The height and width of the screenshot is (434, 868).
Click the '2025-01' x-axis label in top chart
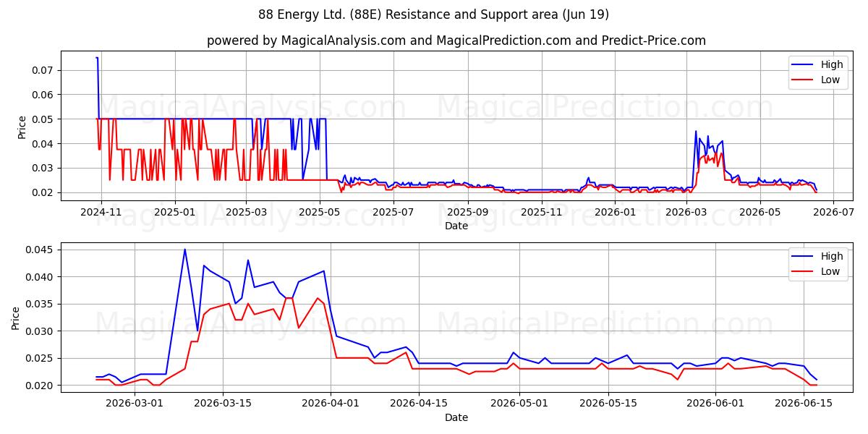(174, 212)
